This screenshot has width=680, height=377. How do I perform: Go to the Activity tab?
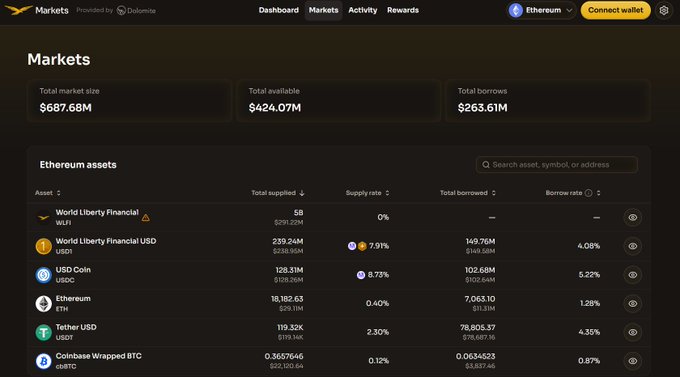(363, 10)
